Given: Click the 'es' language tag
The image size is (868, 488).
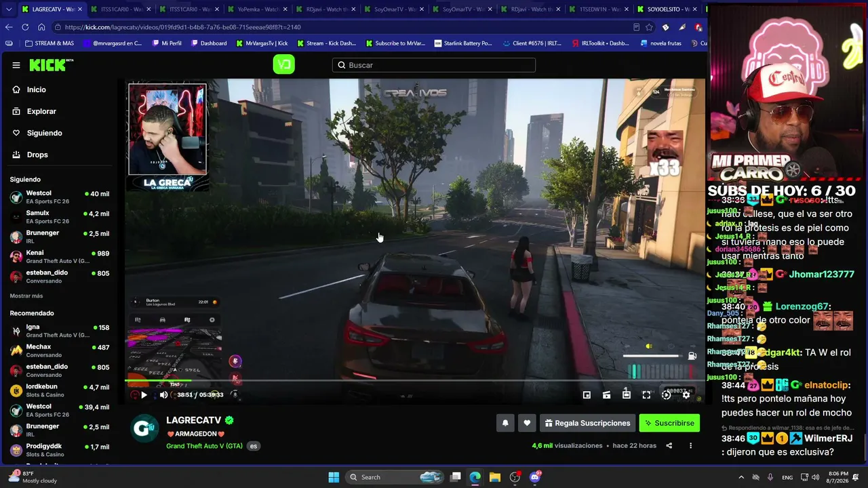Looking at the screenshot, I should click(x=254, y=446).
